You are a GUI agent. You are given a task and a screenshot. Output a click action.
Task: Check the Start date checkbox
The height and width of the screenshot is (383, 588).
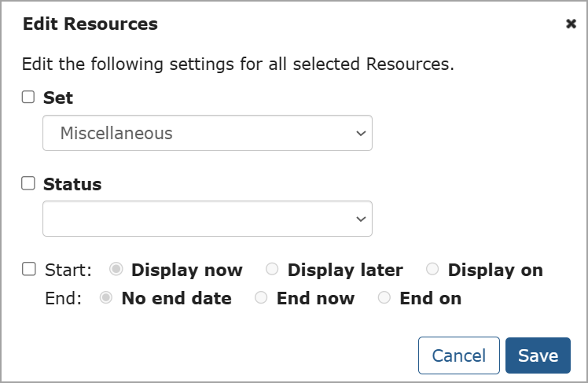click(x=28, y=269)
